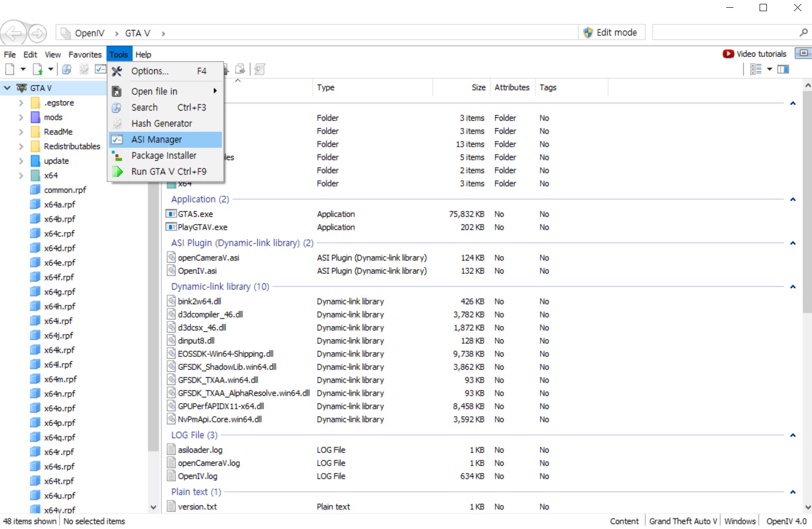The image size is (812, 529).
Task: Expand the ReadMe tree folder
Action: (x=21, y=132)
